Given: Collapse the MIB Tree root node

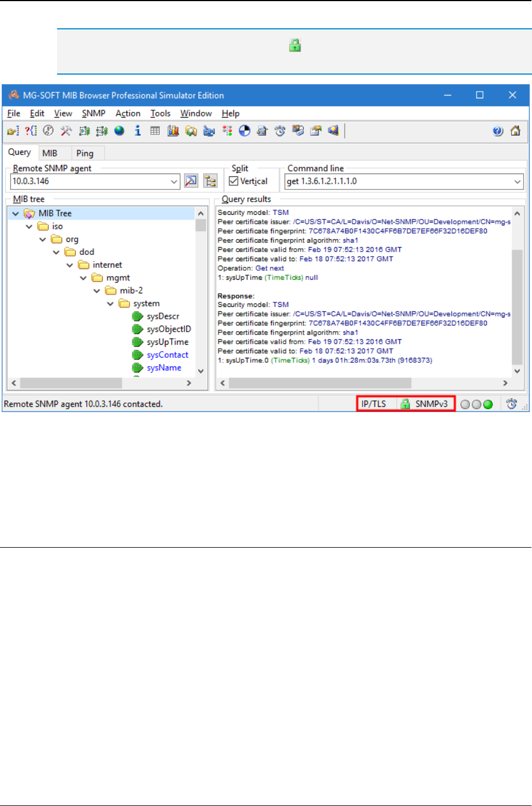Looking at the screenshot, I should coord(16,214).
